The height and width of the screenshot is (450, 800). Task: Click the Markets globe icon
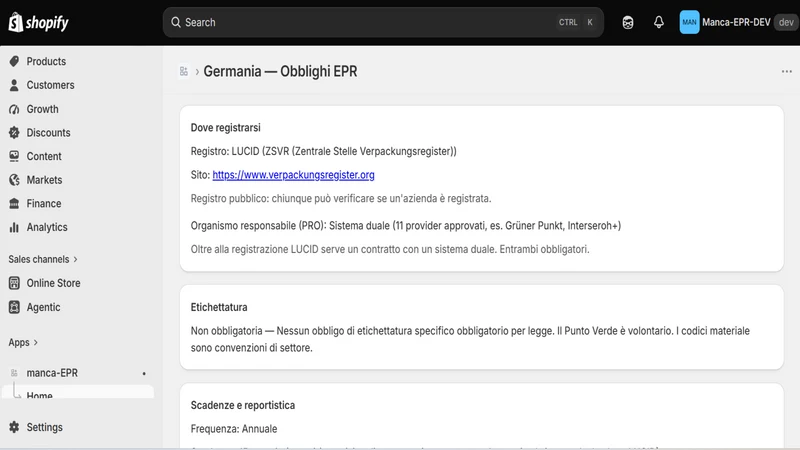14,180
